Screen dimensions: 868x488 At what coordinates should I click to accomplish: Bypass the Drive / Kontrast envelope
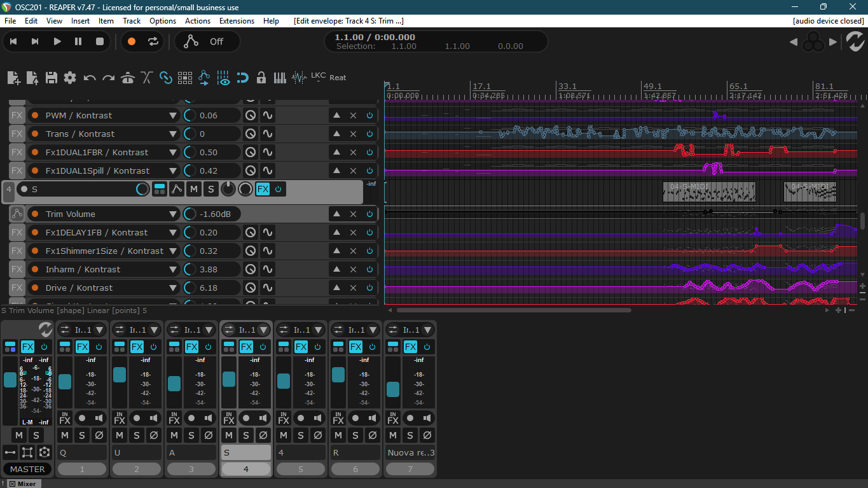click(x=369, y=288)
